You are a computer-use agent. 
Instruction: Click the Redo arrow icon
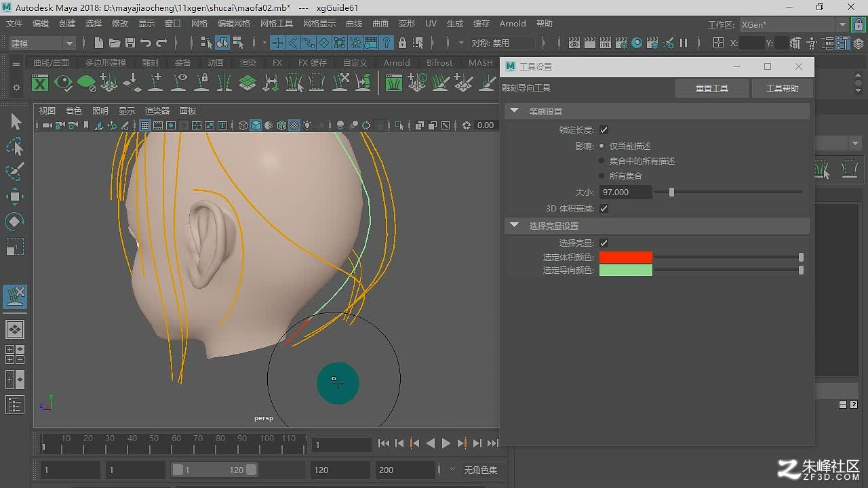(161, 43)
